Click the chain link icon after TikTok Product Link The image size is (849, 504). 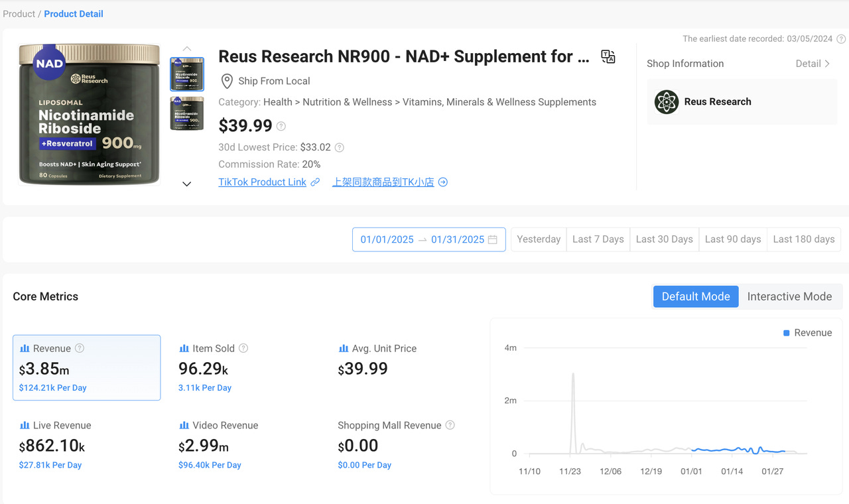tap(315, 182)
